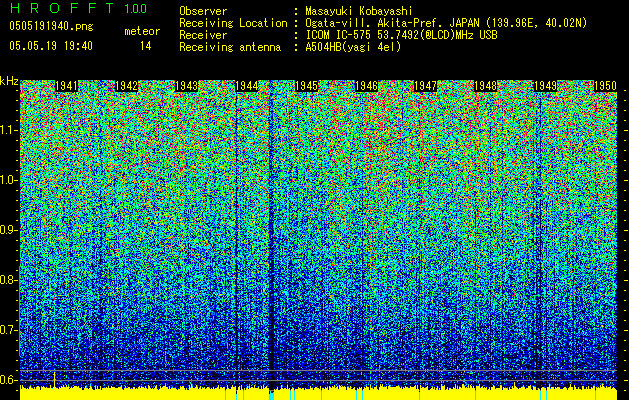Viewport: 629px width, 400px height.
Task: Click the 1949 time marker
Action: [546, 86]
